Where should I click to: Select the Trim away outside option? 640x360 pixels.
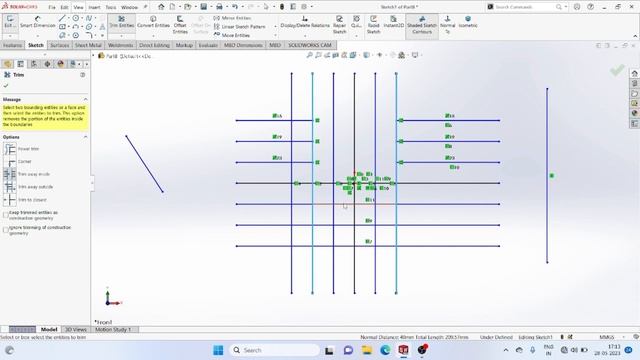pyautogui.click(x=10, y=187)
